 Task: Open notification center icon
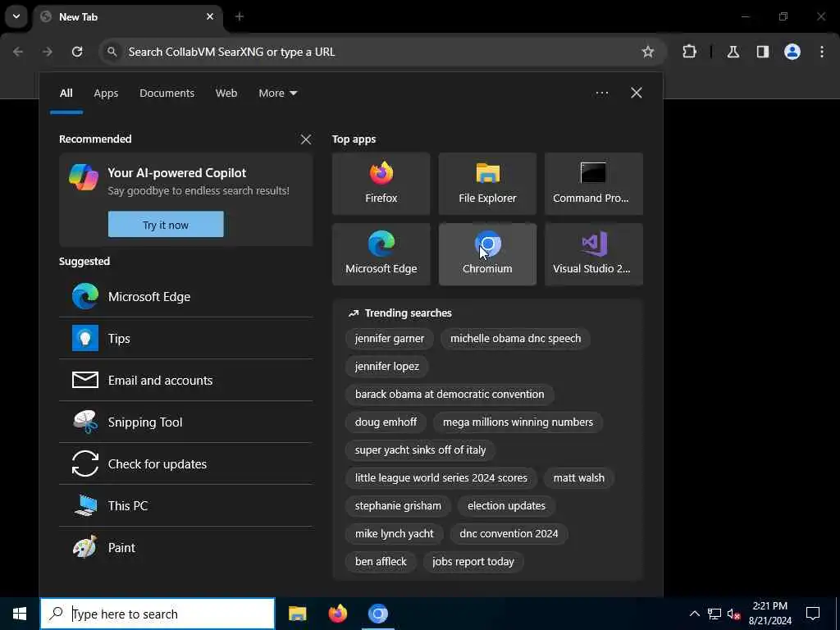813,614
